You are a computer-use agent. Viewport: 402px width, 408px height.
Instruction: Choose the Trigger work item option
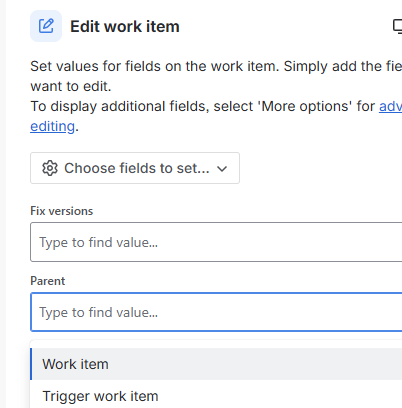(x=216, y=396)
